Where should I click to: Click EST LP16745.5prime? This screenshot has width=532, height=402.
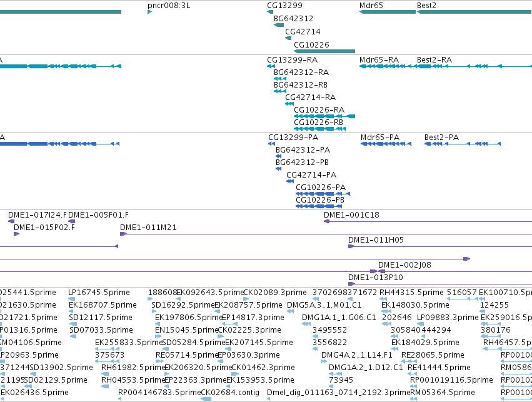72,299
